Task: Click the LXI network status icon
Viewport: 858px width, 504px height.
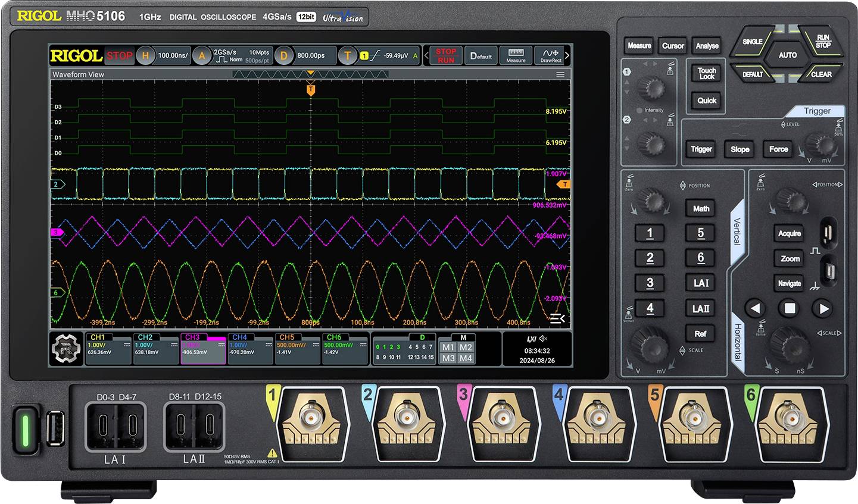Action: tap(532, 339)
